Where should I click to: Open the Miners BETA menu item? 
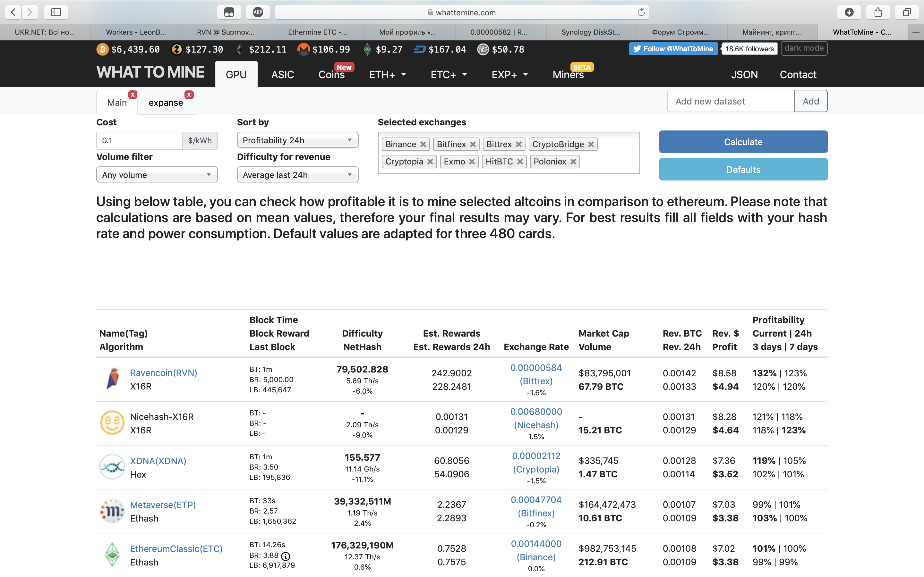[x=568, y=74]
